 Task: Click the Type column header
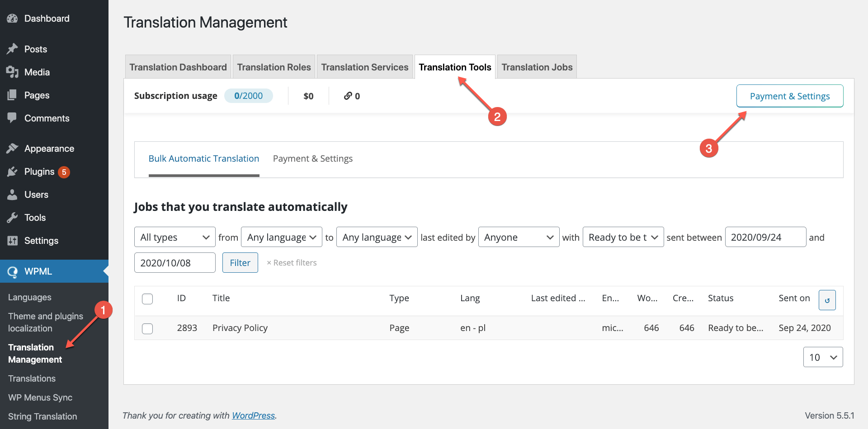399,298
